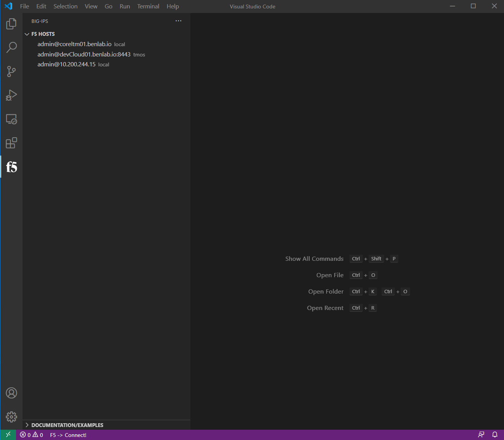The image size is (504, 440).
Task: Close the Visual Studio Code window
Action: tap(494, 6)
